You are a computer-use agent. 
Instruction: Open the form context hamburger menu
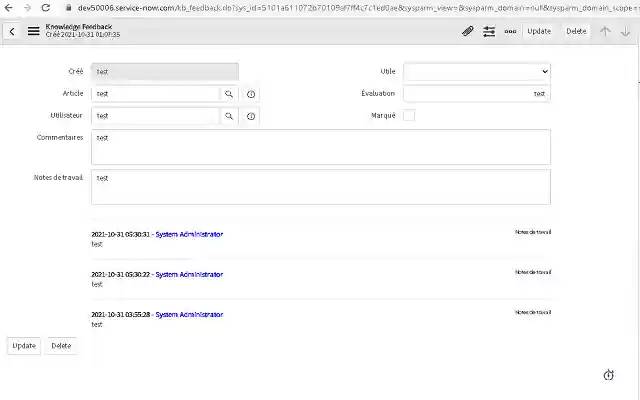point(33,31)
